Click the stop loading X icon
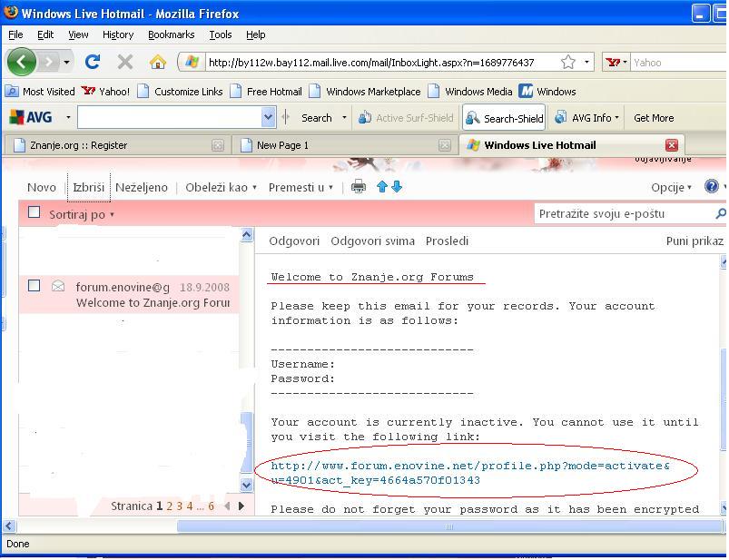 coord(125,62)
